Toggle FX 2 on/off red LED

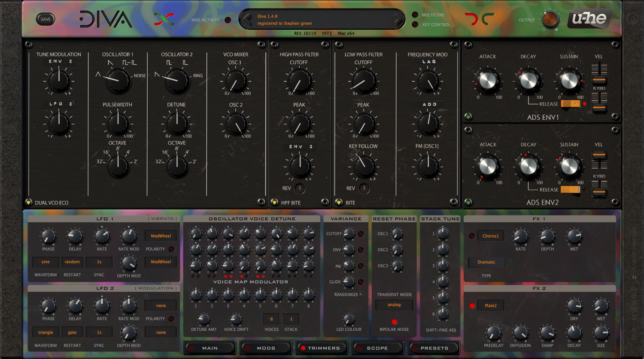pos(472,306)
